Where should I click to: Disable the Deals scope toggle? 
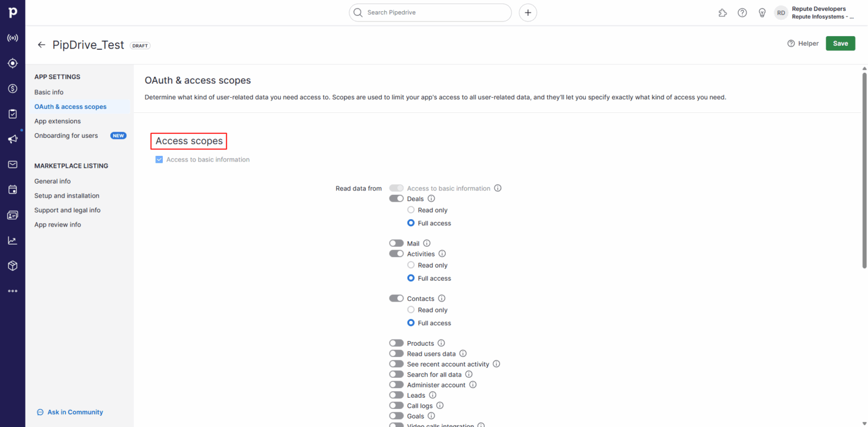coord(396,199)
